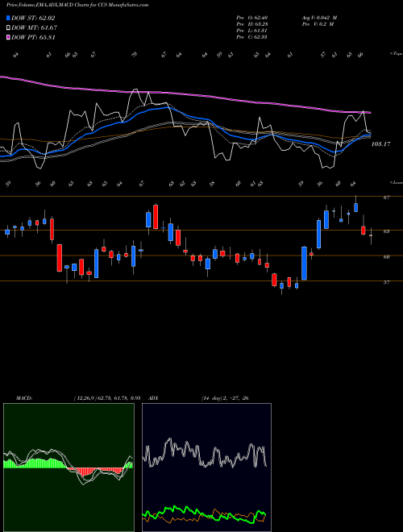Click the 63 price axis label
This screenshot has width=403, height=532.
[386, 231]
